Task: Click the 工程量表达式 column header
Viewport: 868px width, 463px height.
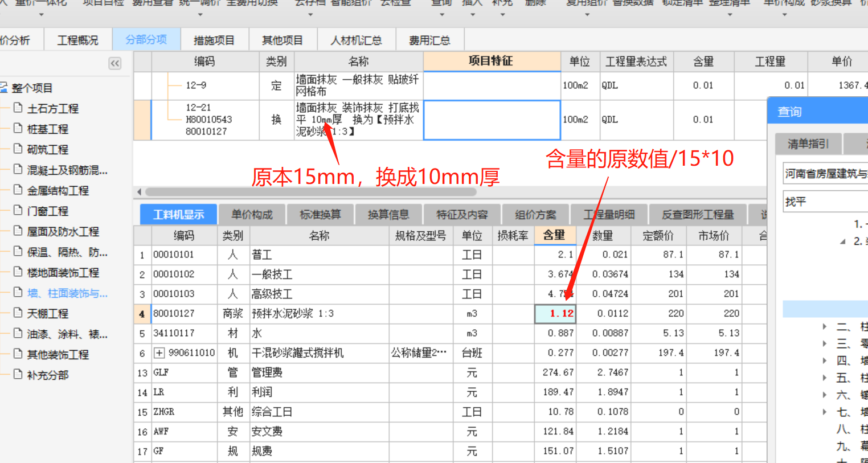Action: pyautogui.click(x=636, y=61)
